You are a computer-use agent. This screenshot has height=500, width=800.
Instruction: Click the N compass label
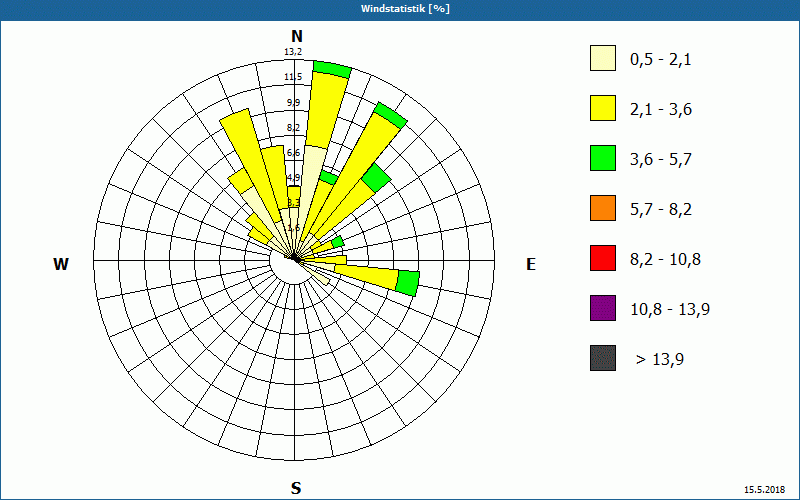(x=296, y=36)
